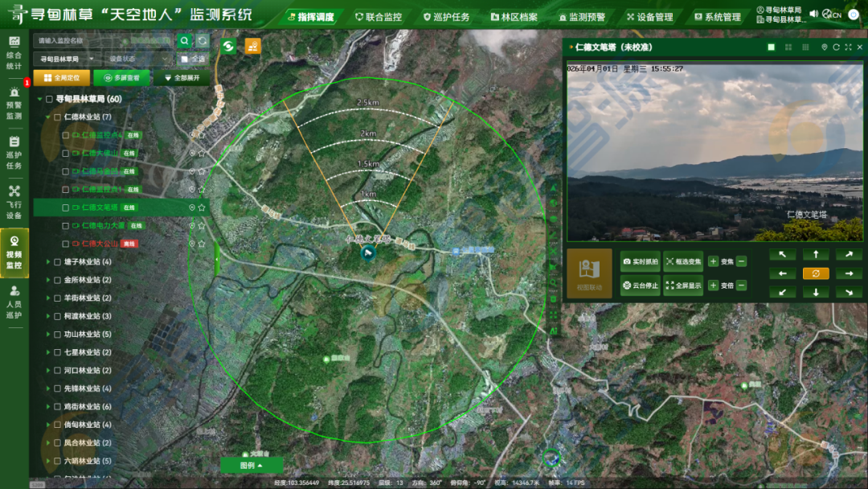Viewport: 868px width, 489px height.
Task: Toggle the 视图联动 linkage button
Action: [590, 271]
